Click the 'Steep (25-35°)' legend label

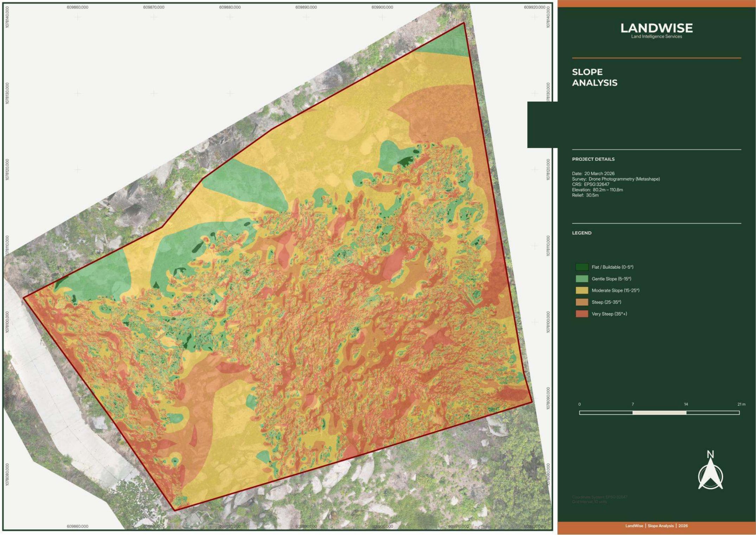[x=607, y=302]
